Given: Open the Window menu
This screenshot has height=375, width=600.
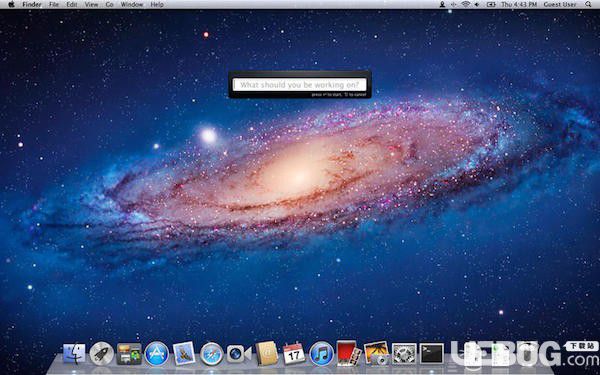Looking at the screenshot, I should 132,4.
